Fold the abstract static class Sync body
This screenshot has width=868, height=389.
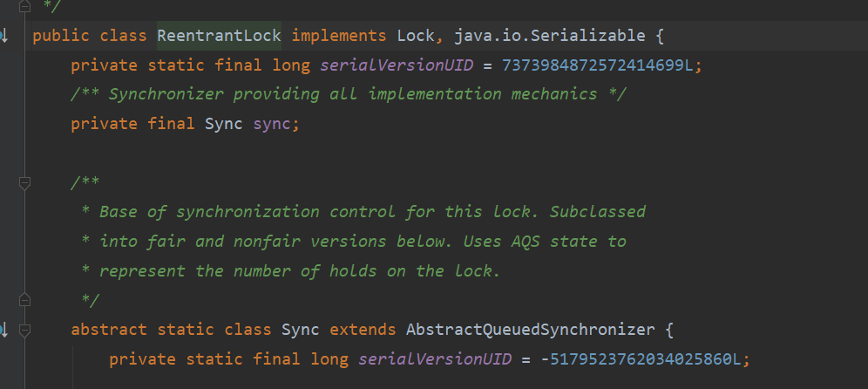pyautogui.click(x=24, y=331)
